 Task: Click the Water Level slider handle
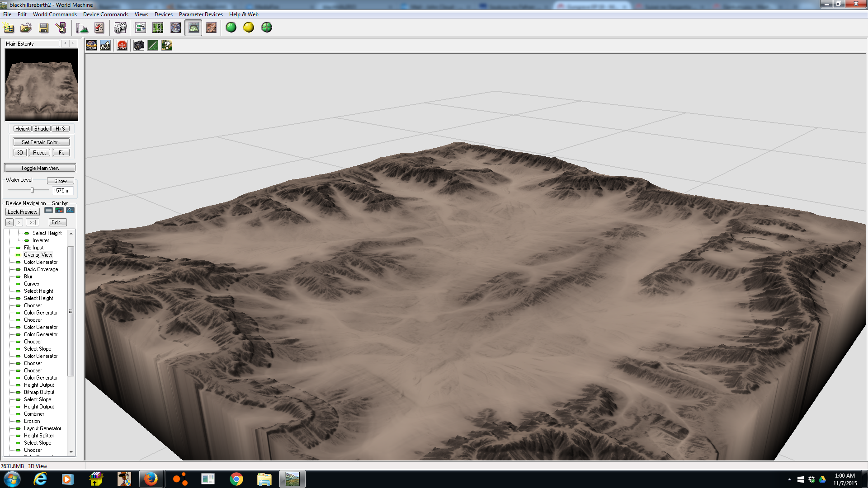(32, 190)
